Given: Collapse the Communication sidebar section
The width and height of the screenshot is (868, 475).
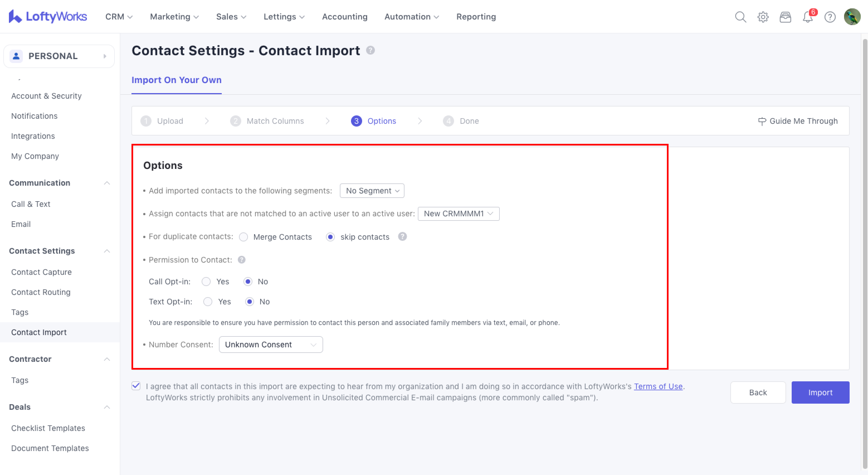Looking at the screenshot, I should (x=107, y=183).
